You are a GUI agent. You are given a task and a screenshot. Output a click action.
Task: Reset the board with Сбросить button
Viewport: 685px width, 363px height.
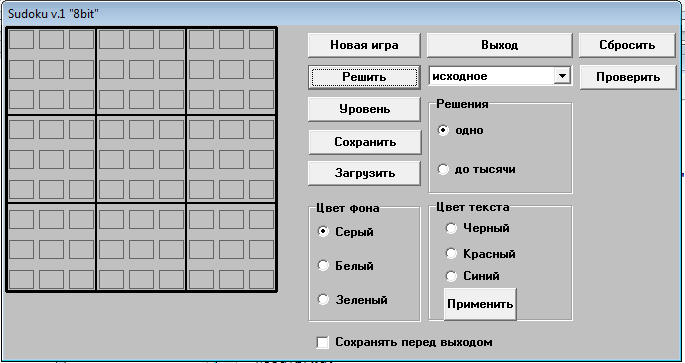coord(627,45)
